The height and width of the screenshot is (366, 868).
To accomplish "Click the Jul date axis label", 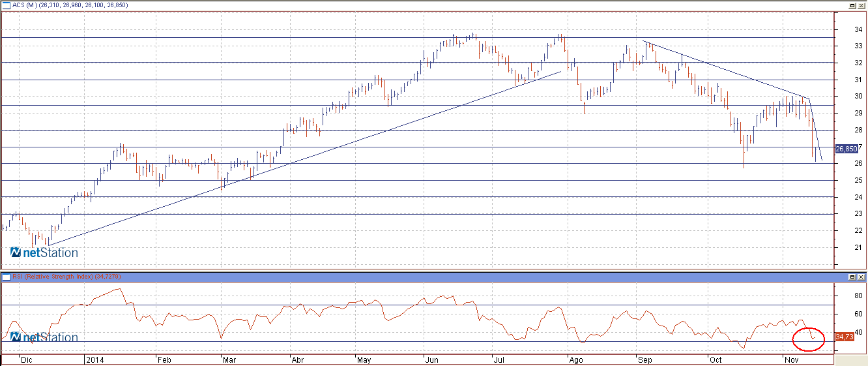I will 500,359.
